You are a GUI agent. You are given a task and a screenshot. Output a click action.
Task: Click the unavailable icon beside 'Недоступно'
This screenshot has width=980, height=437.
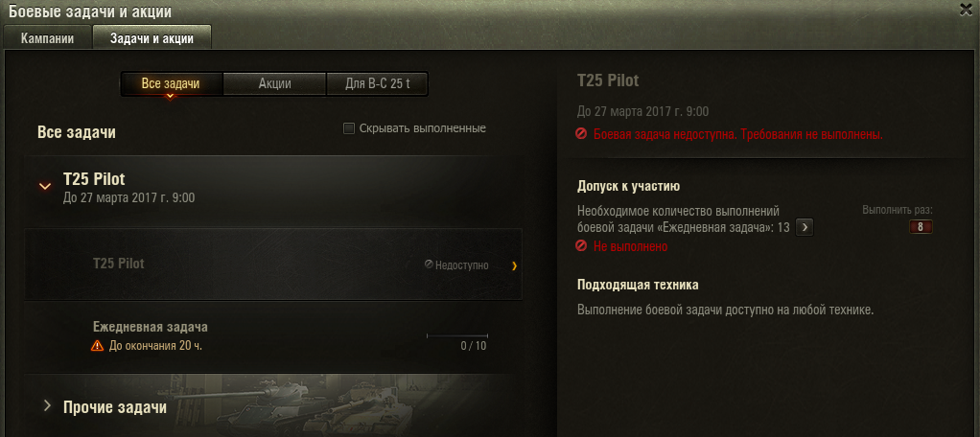[429, 264]
